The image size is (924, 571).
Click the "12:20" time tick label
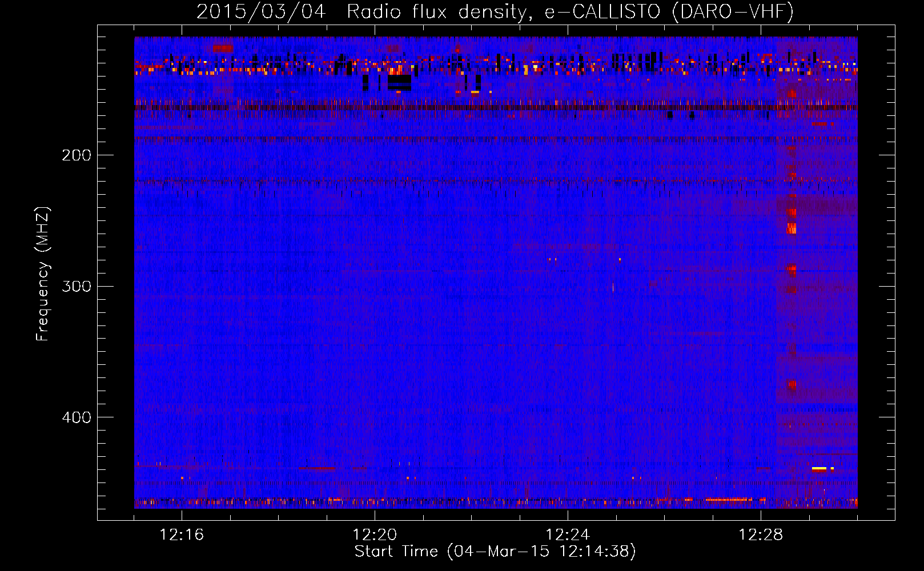coord(375,534)
